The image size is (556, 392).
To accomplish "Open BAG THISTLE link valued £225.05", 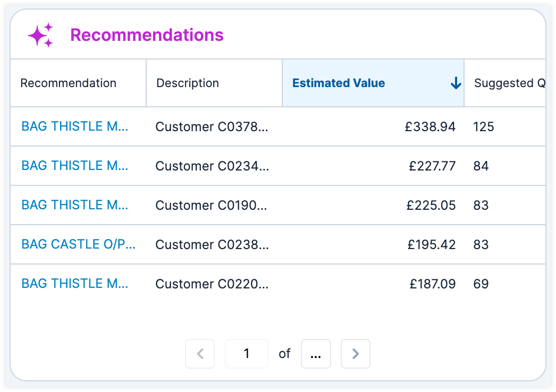I will (74, 205).
